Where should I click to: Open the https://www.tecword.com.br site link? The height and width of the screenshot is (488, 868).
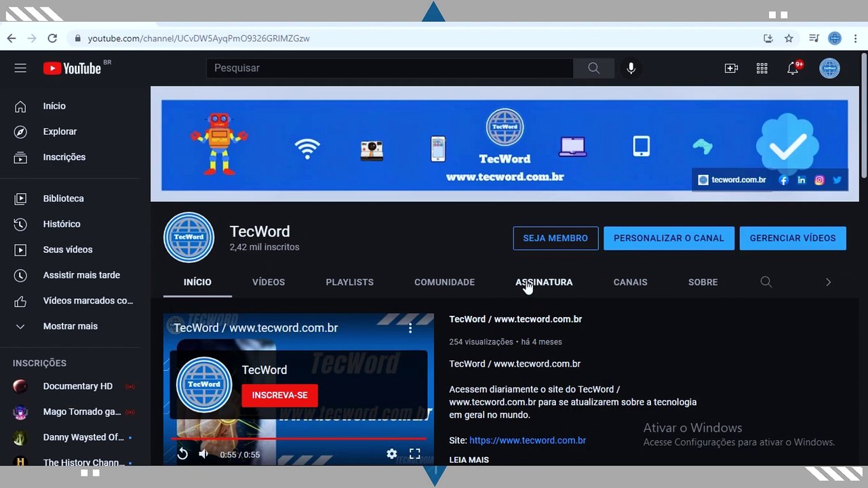click(x=528, y=441)
